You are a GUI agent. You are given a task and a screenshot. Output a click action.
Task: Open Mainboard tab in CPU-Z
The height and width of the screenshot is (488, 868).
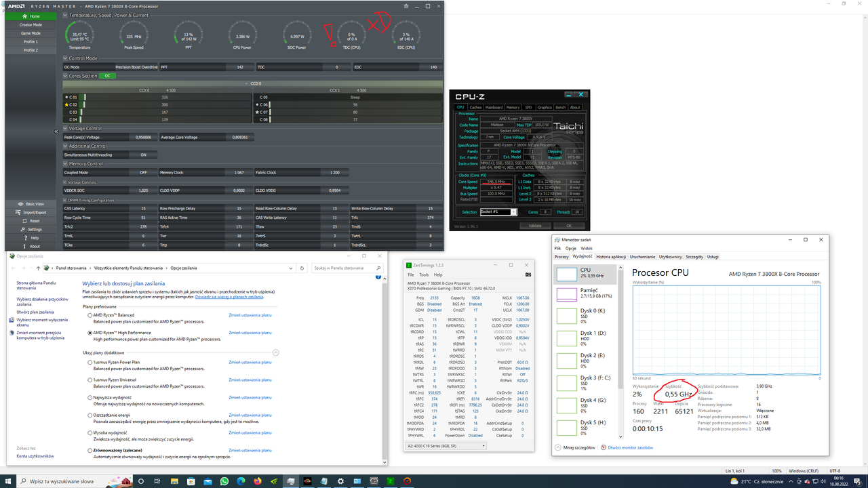(x=494, y=107)
